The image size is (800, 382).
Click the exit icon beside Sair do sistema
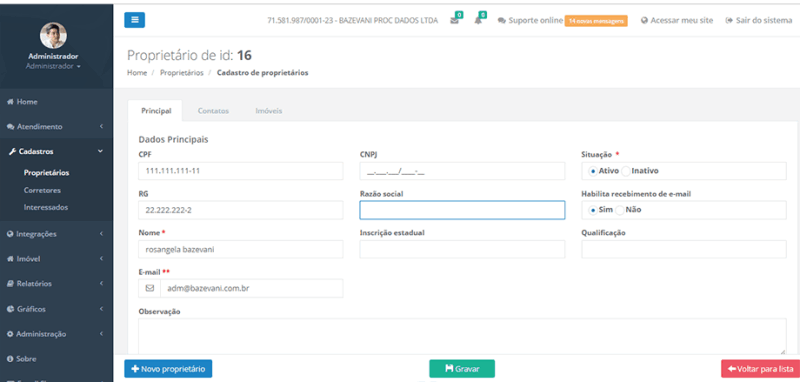tap(729, 21)
